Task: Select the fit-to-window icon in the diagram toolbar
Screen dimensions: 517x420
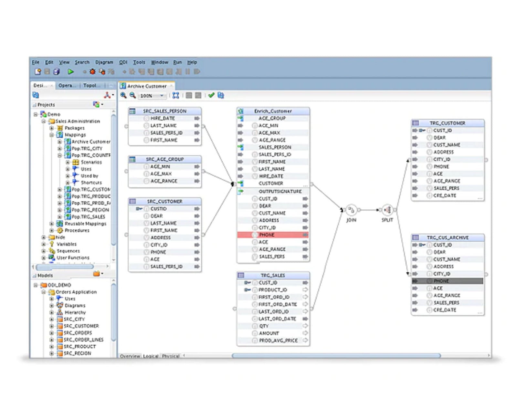Action: (x=175, y=96)
